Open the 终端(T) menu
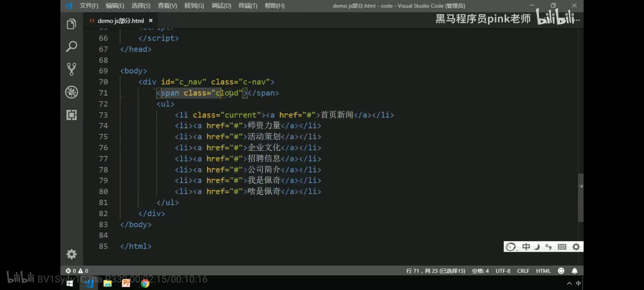 click(x=248, y=6)
